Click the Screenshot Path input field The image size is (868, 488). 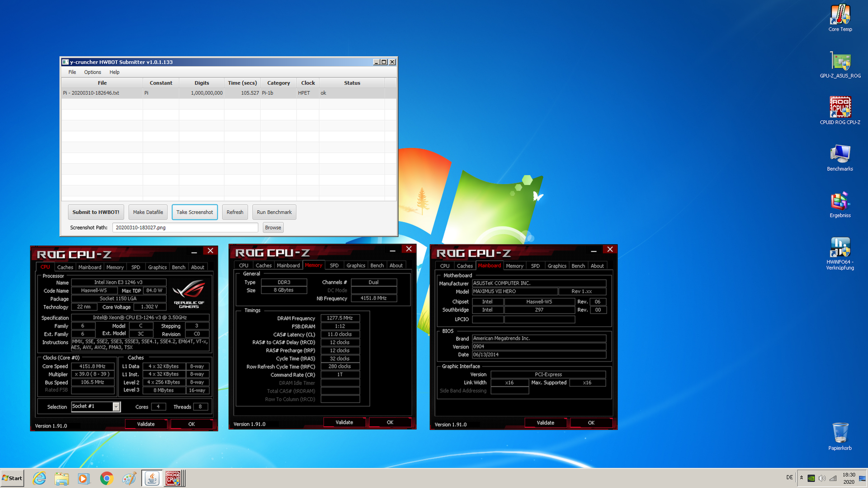click(x=185, y=228)
